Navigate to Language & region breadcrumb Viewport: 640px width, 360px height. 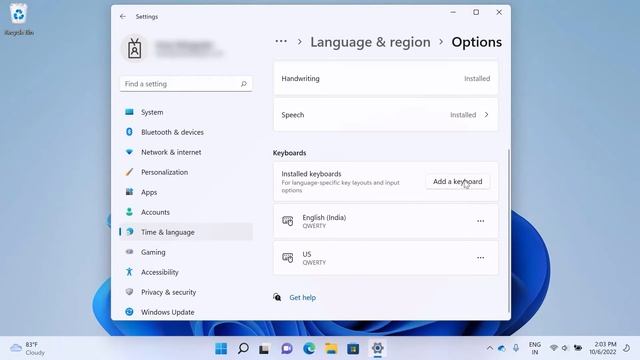370,42
